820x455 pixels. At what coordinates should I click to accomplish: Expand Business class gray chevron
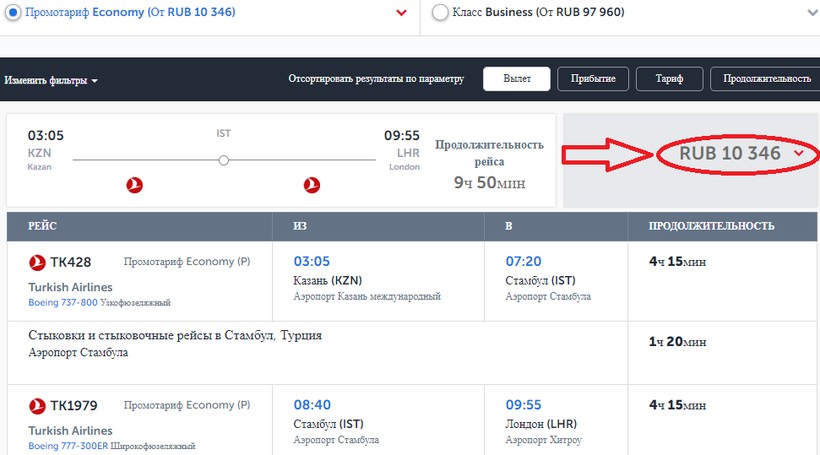click(x=811, y=13)
